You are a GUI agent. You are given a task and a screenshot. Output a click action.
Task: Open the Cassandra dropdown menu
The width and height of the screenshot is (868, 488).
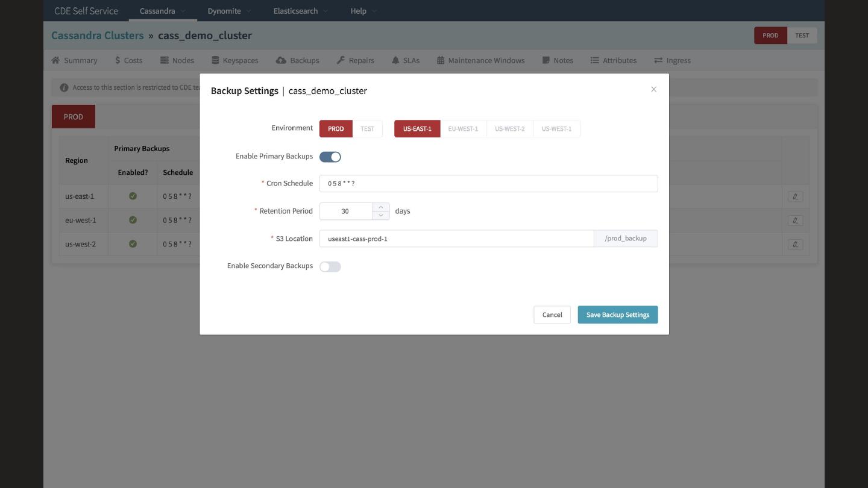click(x=163, y=11)
